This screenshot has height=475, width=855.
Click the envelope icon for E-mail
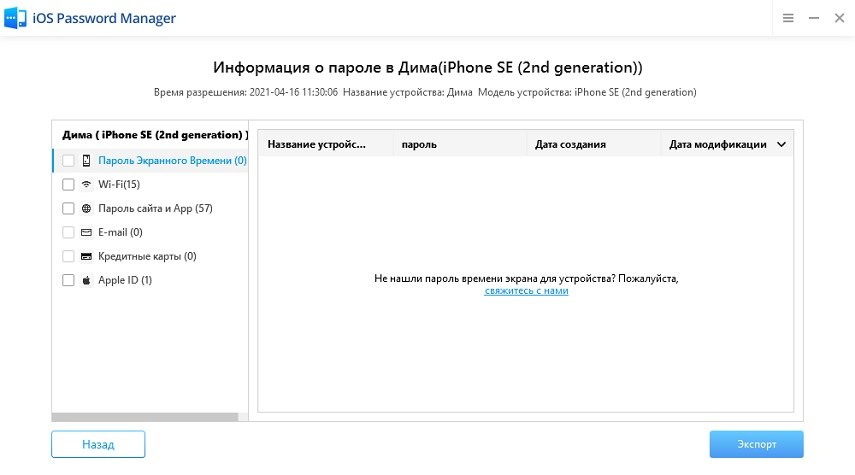tap(86, 232)
